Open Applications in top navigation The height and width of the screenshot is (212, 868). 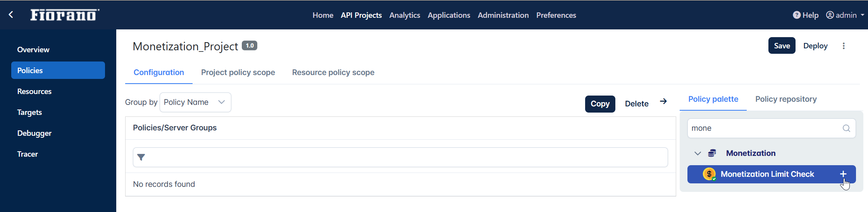click(449, 15)
